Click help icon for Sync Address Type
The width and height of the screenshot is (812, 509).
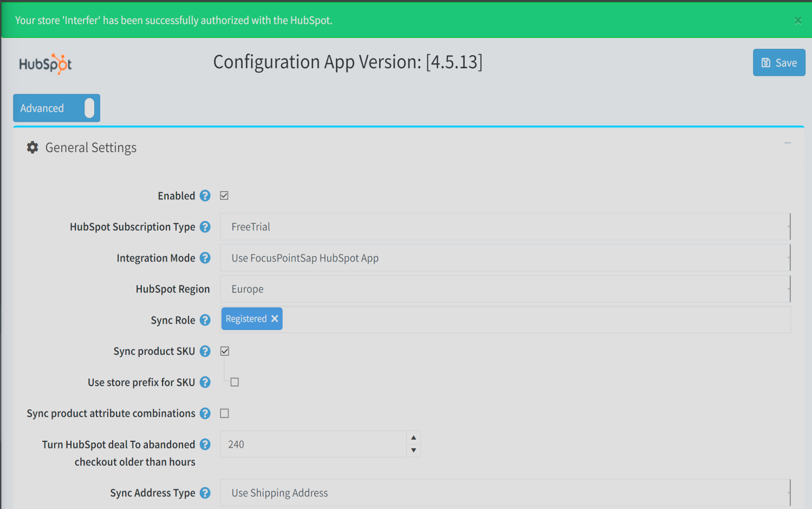[x=205, y=493]
